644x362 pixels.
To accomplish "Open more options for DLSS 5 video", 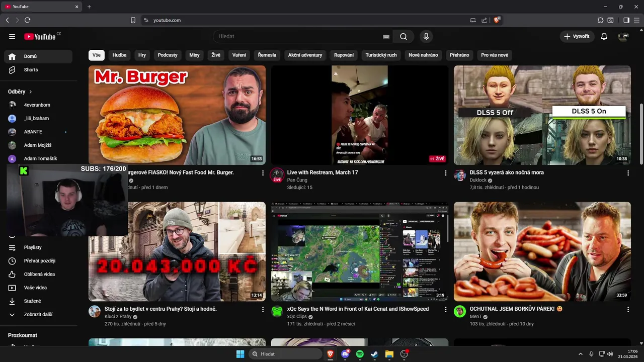I will (x=628, y=173).
